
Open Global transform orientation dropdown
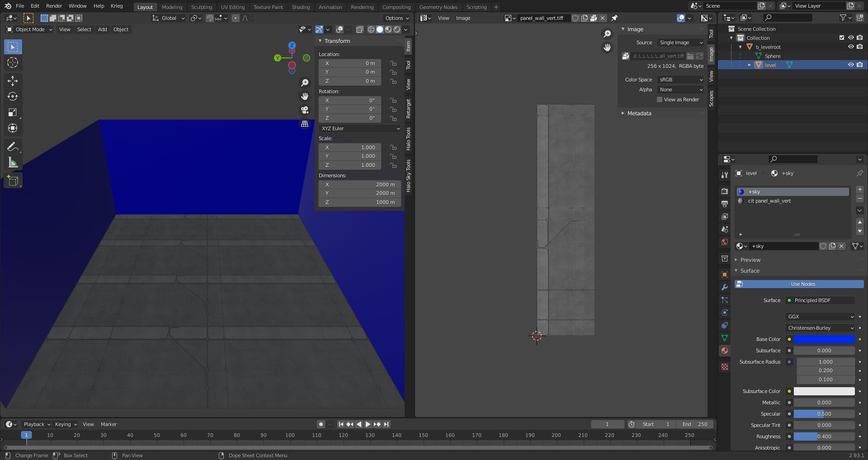click(x=168, y=18)
